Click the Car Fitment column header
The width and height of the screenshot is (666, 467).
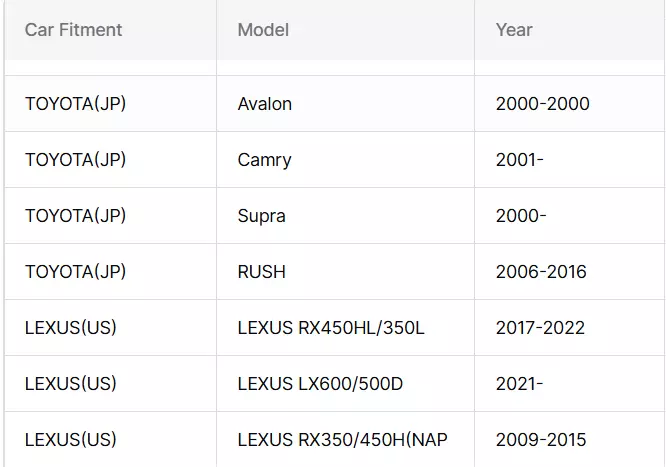pos(73,30)
